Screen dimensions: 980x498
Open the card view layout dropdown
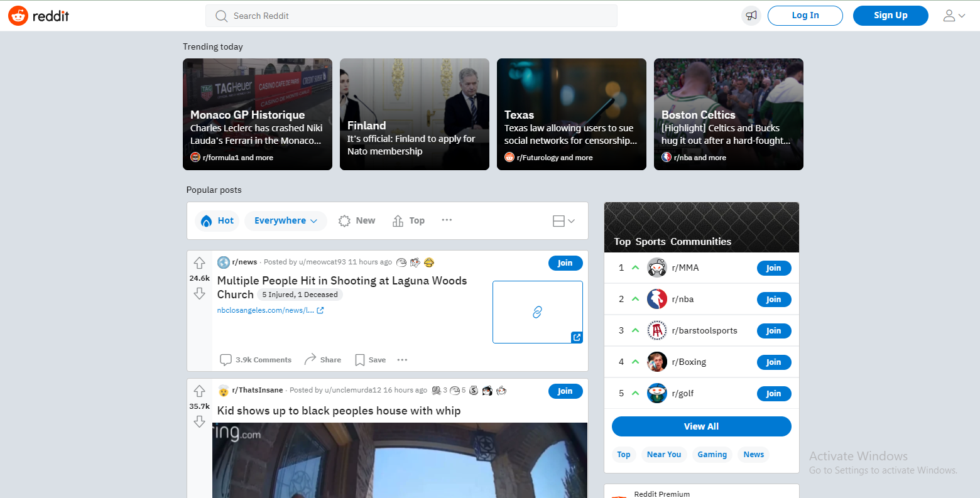(x=563, y=221)
